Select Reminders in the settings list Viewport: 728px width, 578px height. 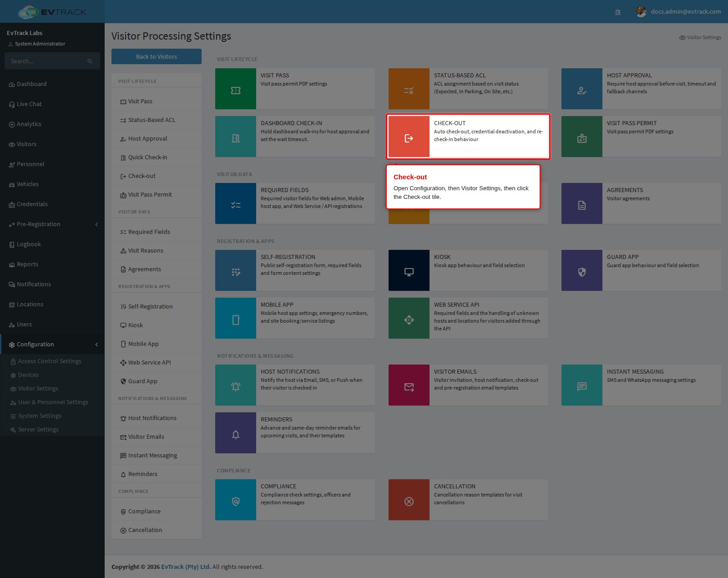157,474
